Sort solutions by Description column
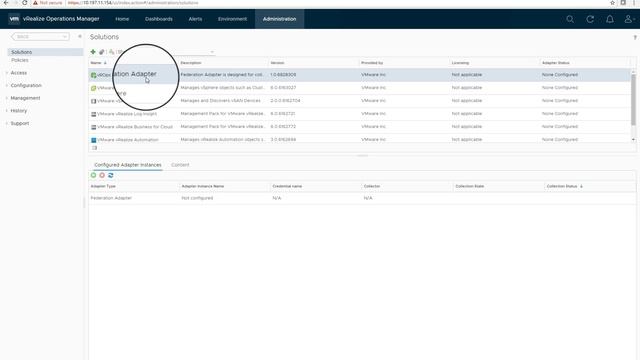 tap(191, 63)
